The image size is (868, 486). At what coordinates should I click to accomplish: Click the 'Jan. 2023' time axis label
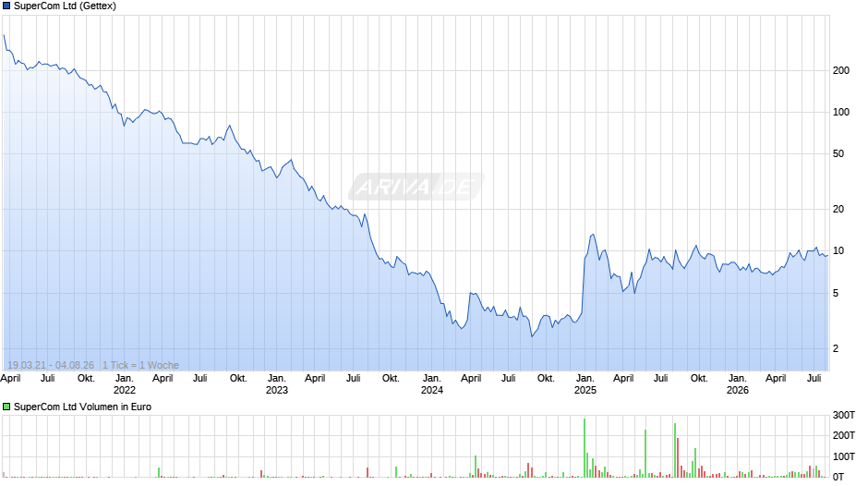point(277,384)
